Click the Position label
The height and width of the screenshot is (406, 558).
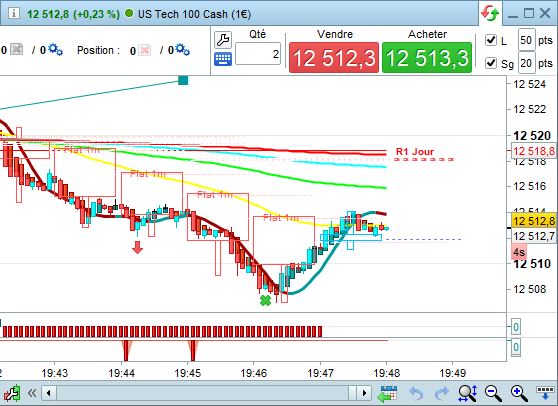[x=99, y=50]
